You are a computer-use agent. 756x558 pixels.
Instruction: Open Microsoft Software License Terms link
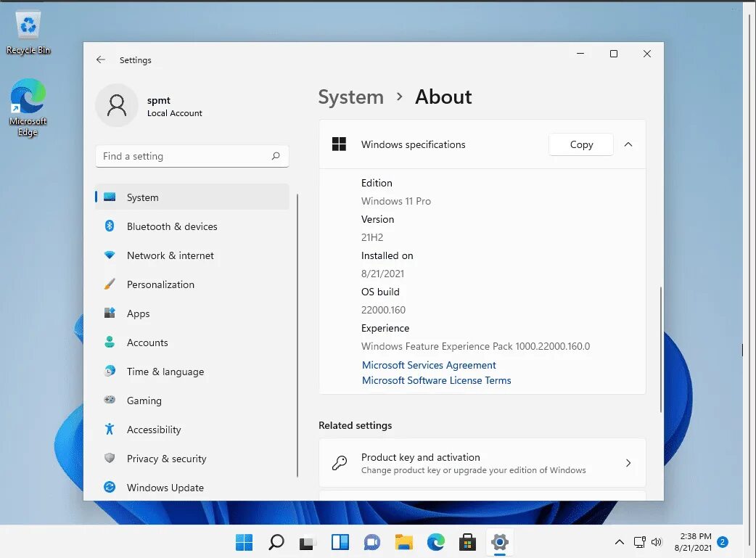pos(436,380)
